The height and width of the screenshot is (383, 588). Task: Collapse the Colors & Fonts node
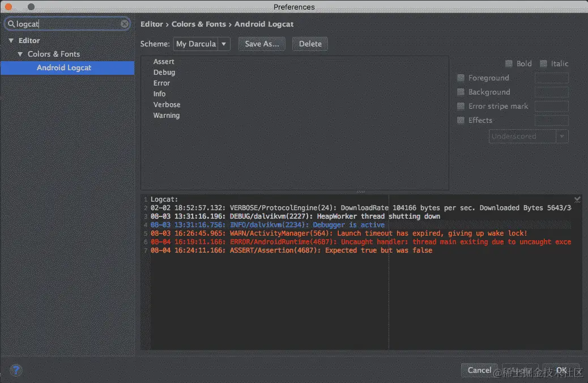click(20, 54)
